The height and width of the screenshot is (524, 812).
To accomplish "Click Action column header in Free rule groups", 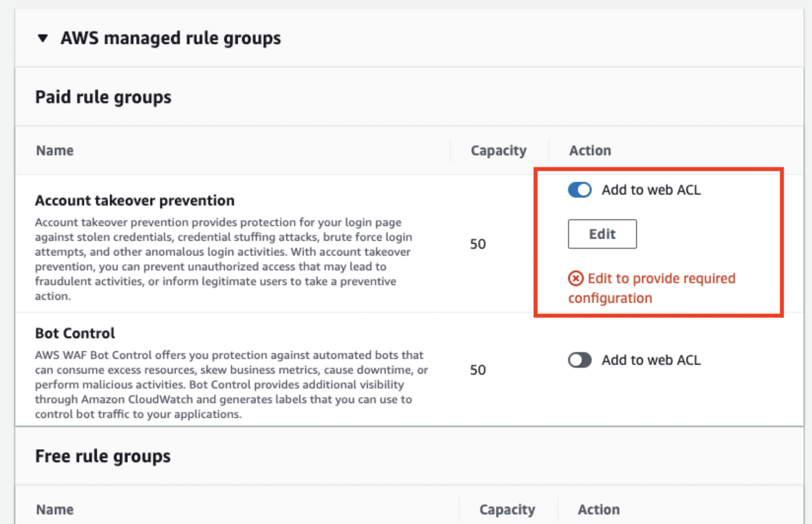I will pos(599,509).
